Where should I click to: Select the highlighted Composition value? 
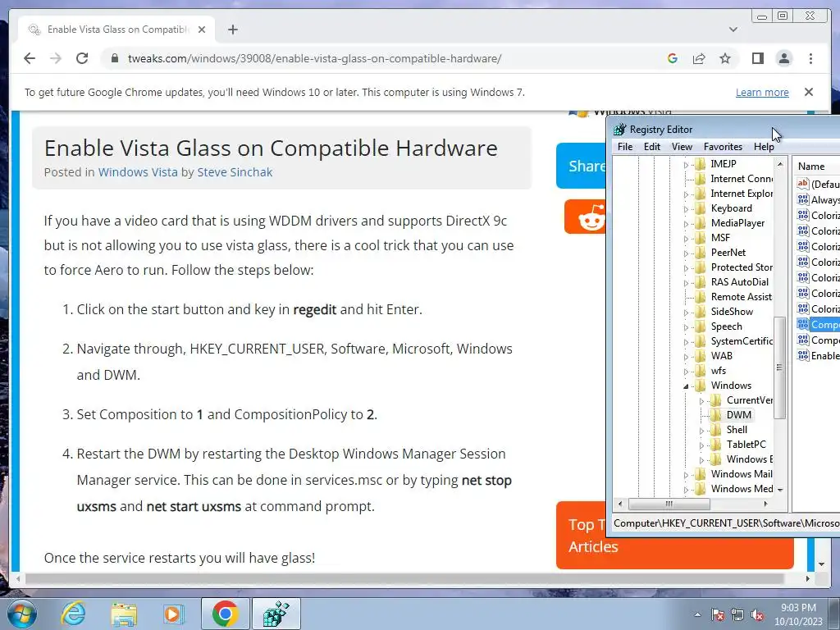pyautogui.click(x=818, y=325)
